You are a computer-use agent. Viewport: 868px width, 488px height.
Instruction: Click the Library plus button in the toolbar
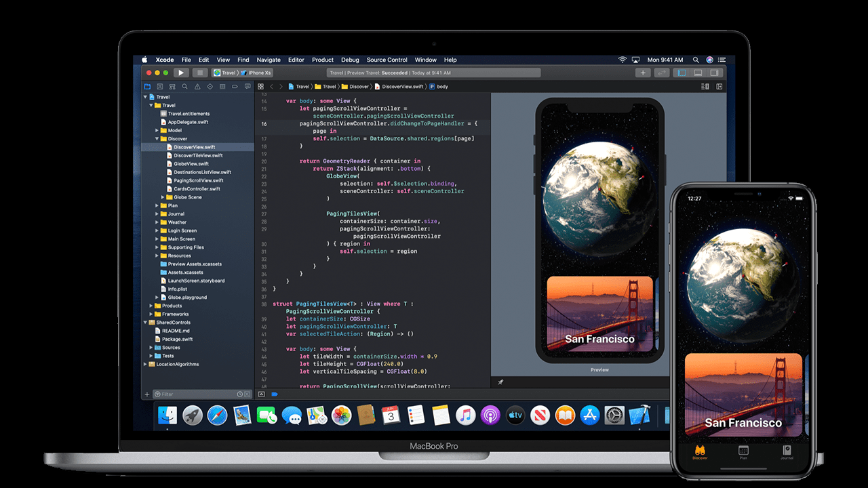click(x=643, y=73)
